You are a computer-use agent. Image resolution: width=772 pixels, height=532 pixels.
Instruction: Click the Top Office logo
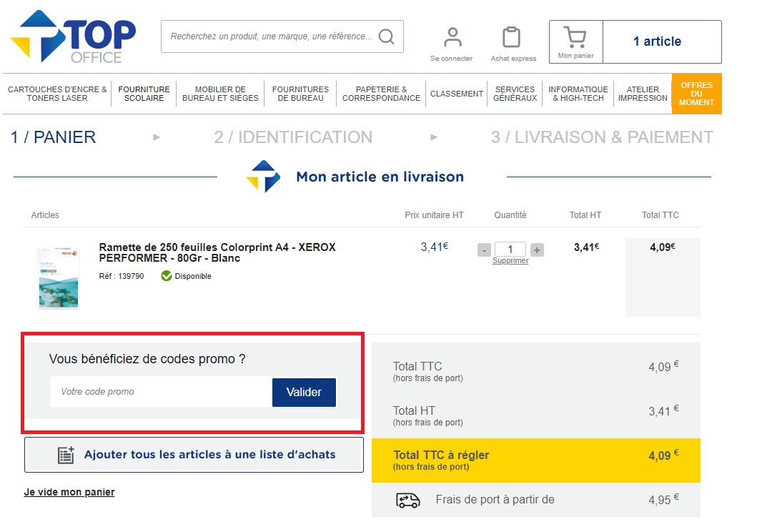coord(73,37)
